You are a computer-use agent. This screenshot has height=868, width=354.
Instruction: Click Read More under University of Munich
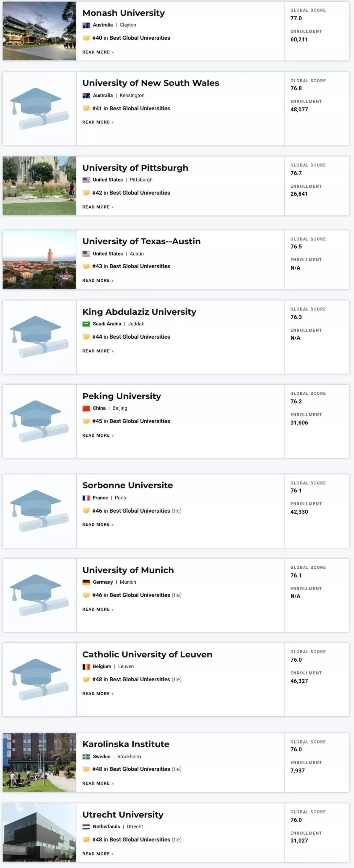point(98,610)
